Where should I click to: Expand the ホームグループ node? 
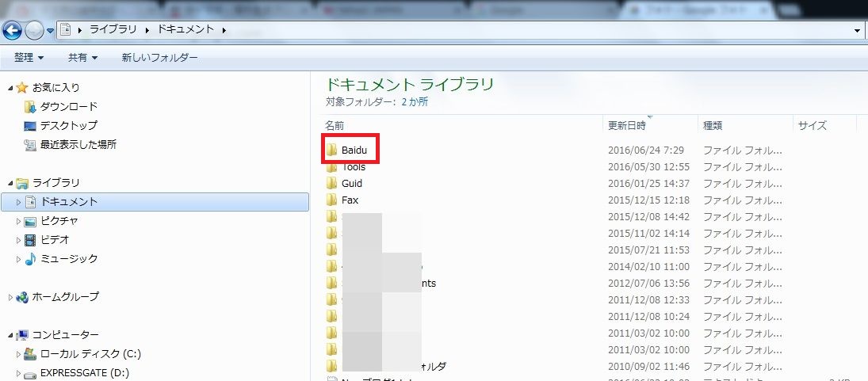(10, 298)
